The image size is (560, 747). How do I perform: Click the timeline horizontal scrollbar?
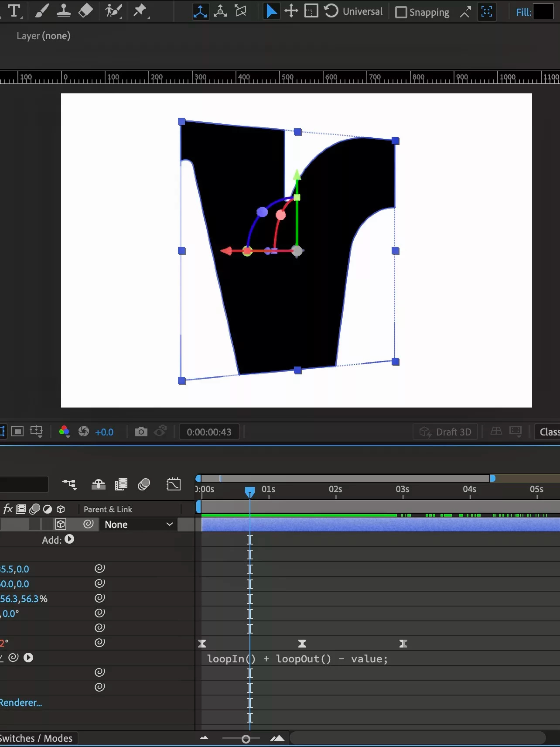point(417,738)
